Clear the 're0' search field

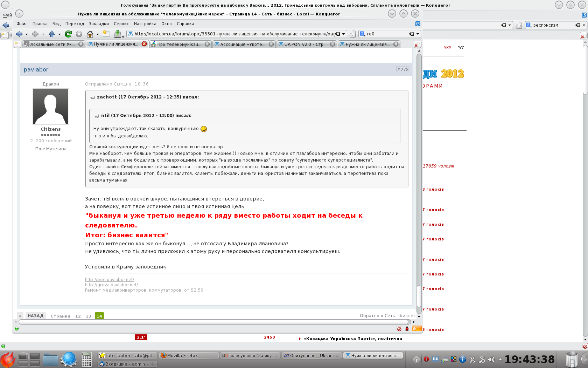[412, 34]
